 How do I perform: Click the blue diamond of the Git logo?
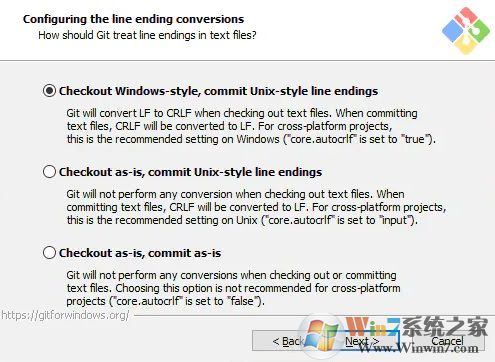coord(453,30)
